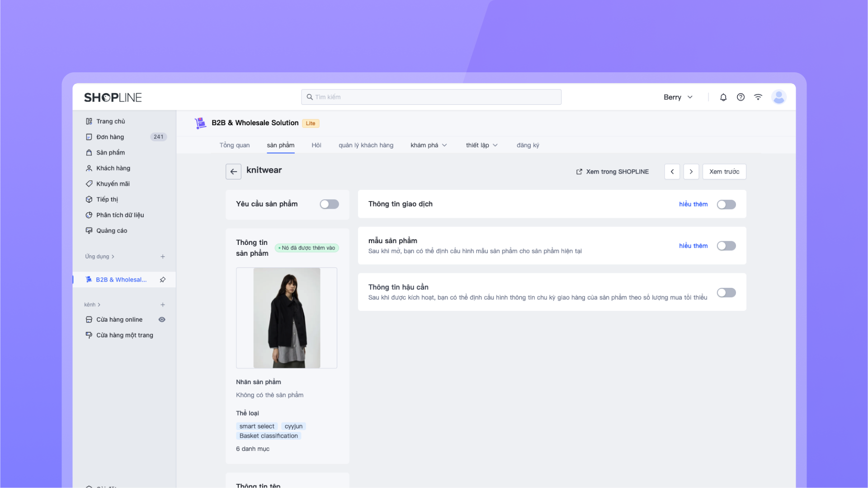Open the help question mark icon

(741, 97)
